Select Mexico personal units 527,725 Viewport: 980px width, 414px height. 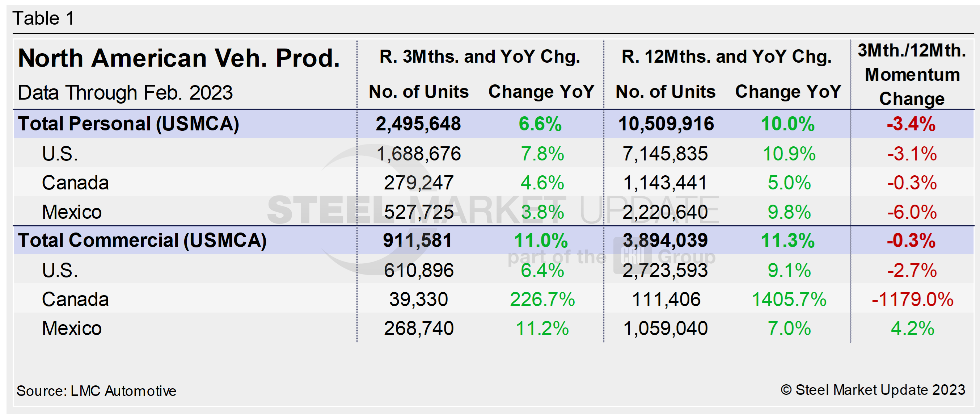coord(418,212)
